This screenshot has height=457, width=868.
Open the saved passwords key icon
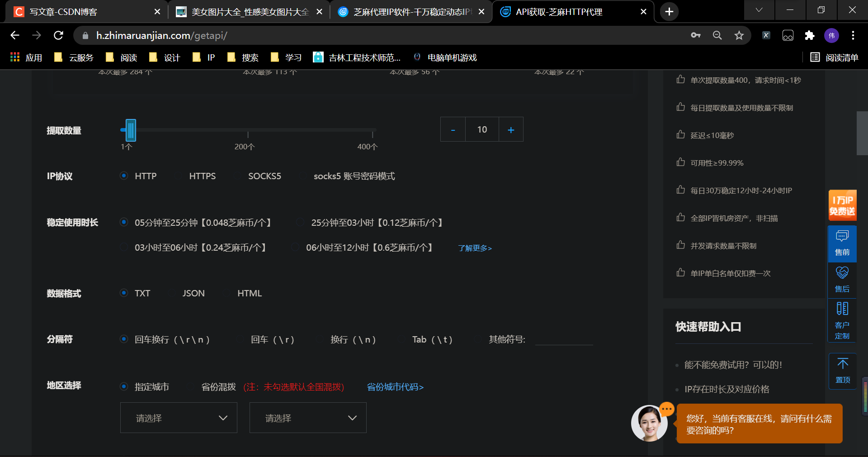point(696,35)
